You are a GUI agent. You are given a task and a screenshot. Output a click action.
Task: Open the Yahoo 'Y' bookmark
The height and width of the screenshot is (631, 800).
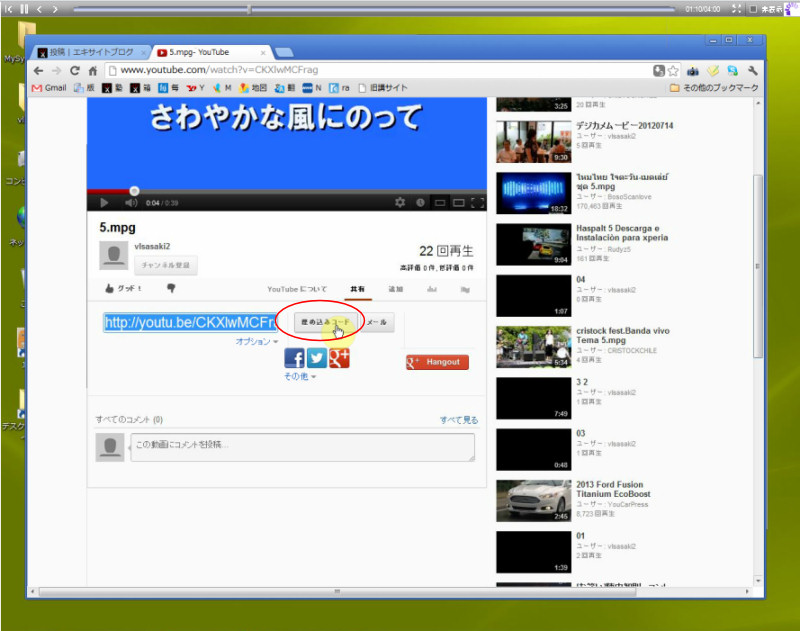195,88
